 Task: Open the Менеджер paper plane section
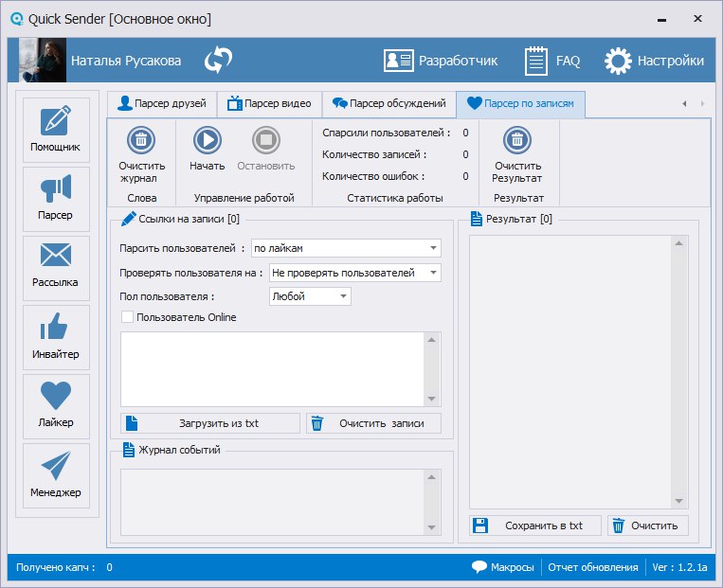tap(56, 474)
